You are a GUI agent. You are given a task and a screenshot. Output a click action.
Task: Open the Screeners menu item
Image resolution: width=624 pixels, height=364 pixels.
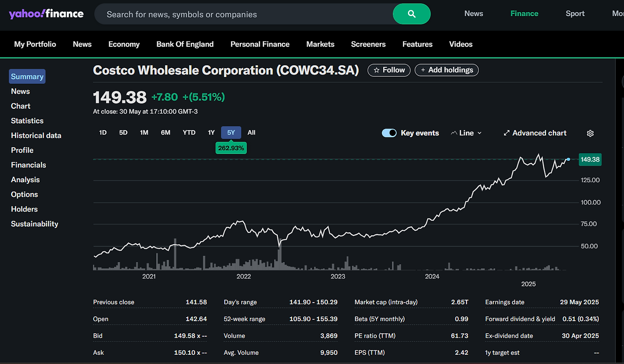pos(368,44)
